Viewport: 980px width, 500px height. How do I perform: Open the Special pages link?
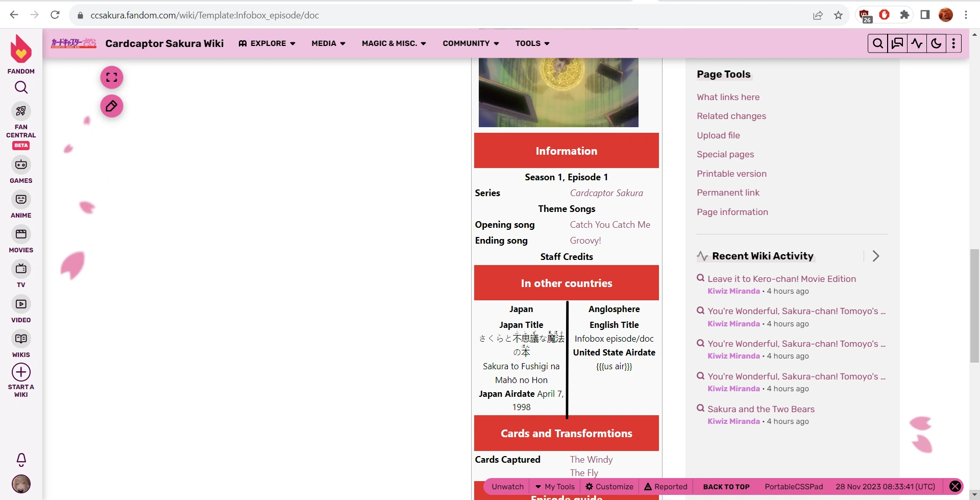(725, 154)
